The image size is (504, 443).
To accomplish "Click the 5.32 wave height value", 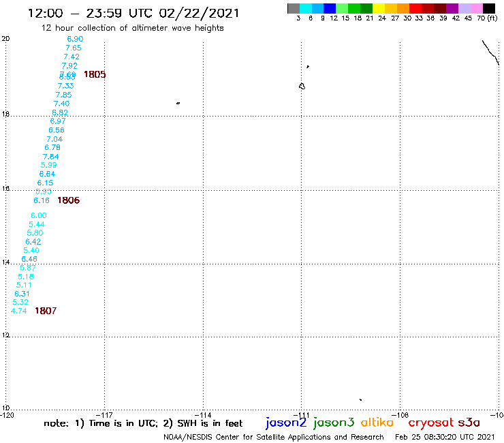I will (20, 302).
